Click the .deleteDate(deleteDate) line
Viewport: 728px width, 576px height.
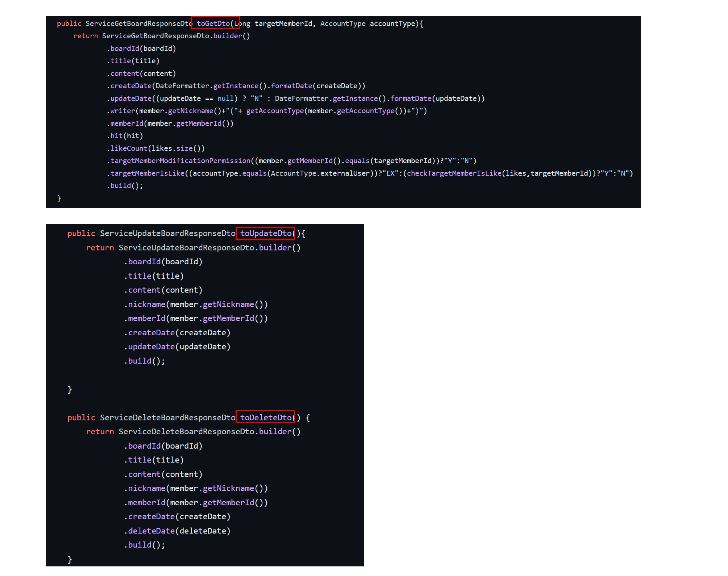coord(177,531)
